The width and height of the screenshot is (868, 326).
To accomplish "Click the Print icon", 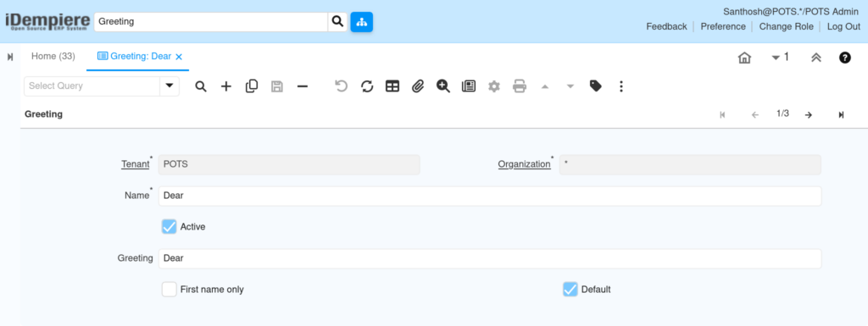I will point(520,86).
